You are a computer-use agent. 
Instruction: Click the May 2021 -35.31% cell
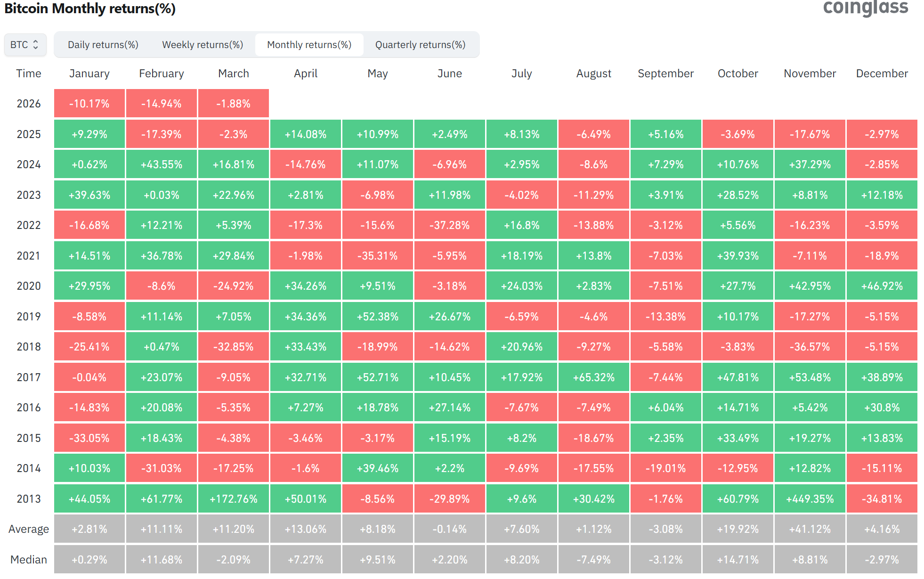377,256
